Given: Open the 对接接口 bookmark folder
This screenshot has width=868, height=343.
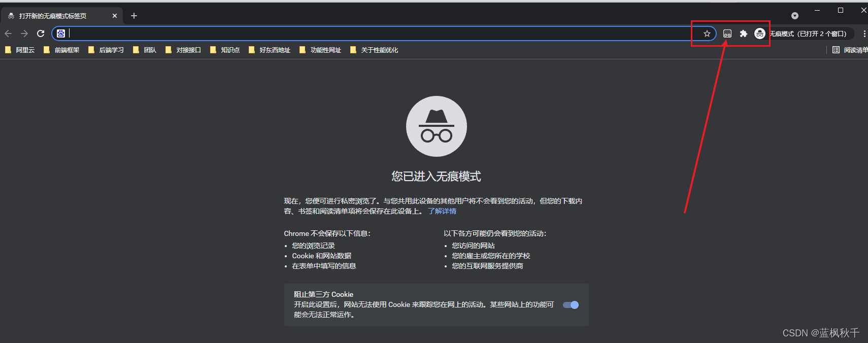Looking at the screenshot, I should (x=183, y=50).
